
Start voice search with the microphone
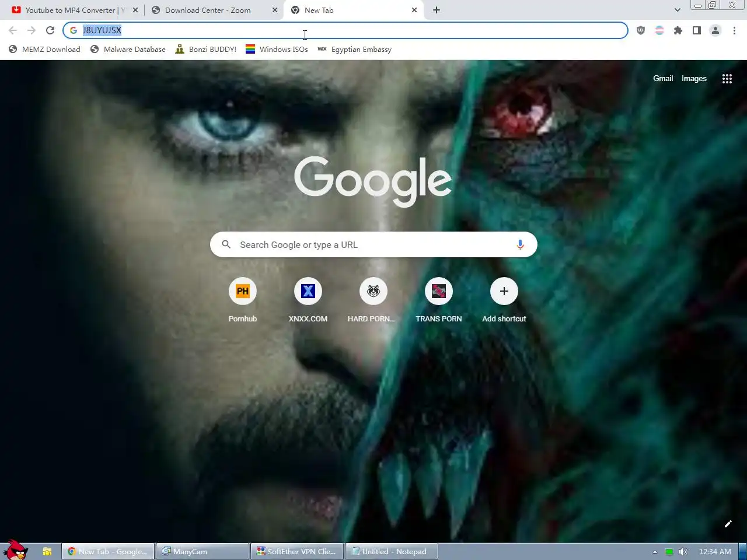point(520,245)
